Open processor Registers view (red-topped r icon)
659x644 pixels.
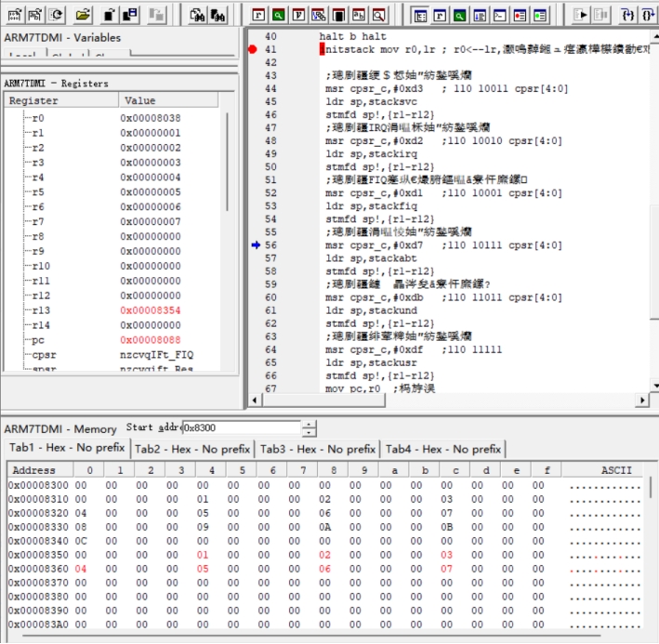(258, 16)
